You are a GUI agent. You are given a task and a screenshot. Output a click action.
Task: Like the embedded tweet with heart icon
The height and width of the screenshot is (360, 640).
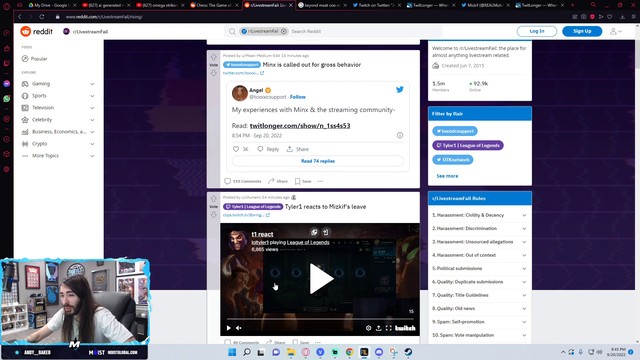[x=236, y=149]
